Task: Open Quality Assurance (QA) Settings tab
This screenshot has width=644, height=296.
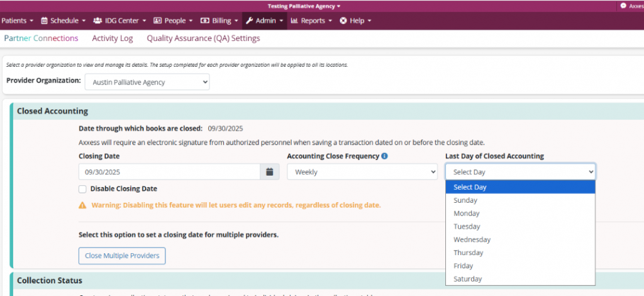Action: (203, 38)
